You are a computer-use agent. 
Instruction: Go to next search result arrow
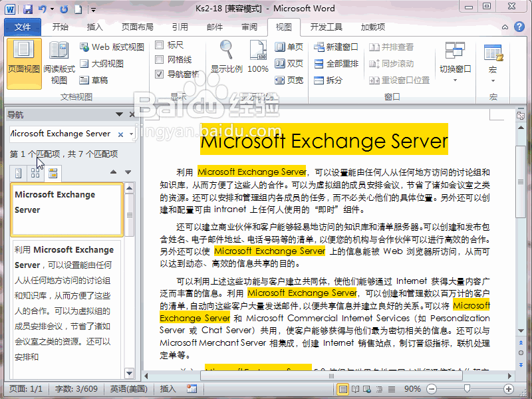coord(128,172)
